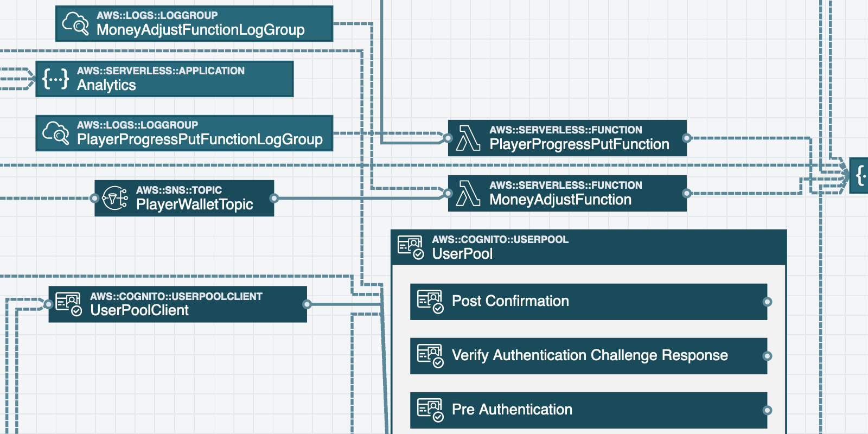Viewport: 868px width, 434px height.
Task: Click the Post Confirmation trigger icon
Action: (430, 301)
